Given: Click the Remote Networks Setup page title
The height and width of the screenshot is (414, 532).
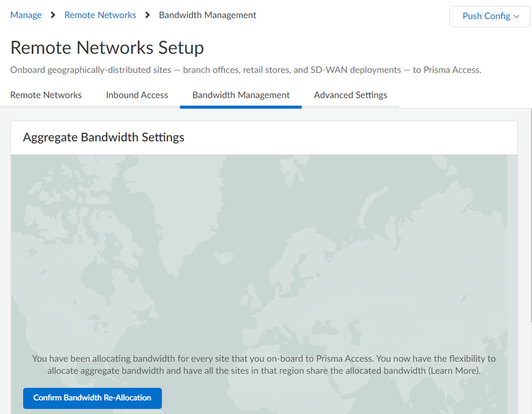Looking at the screenshot, I should point(107,48).
